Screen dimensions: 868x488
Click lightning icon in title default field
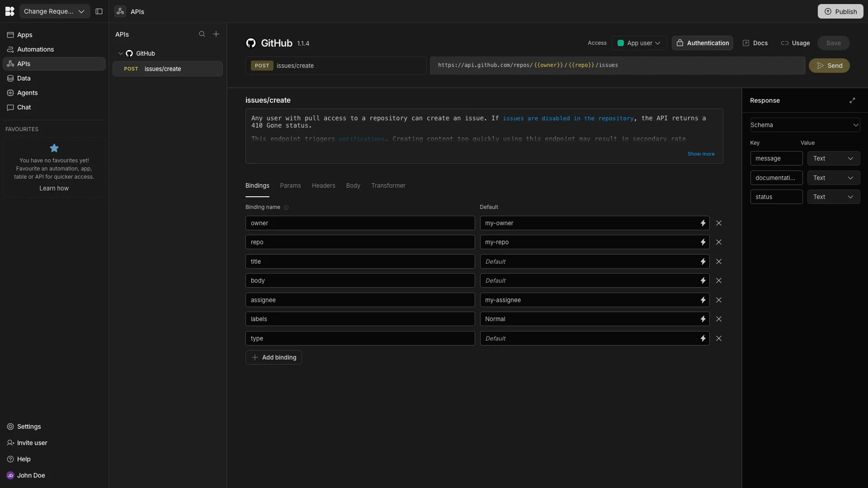tap(703, 261)
